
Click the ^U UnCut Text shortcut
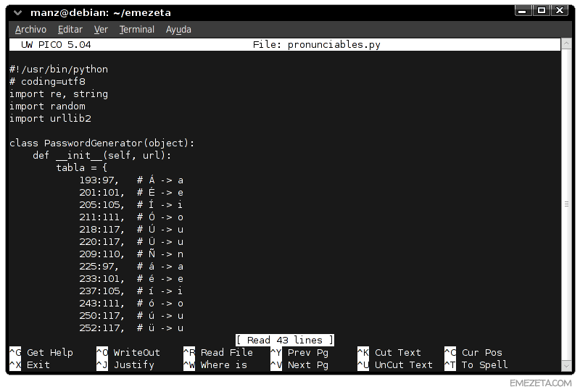[395, 364]
